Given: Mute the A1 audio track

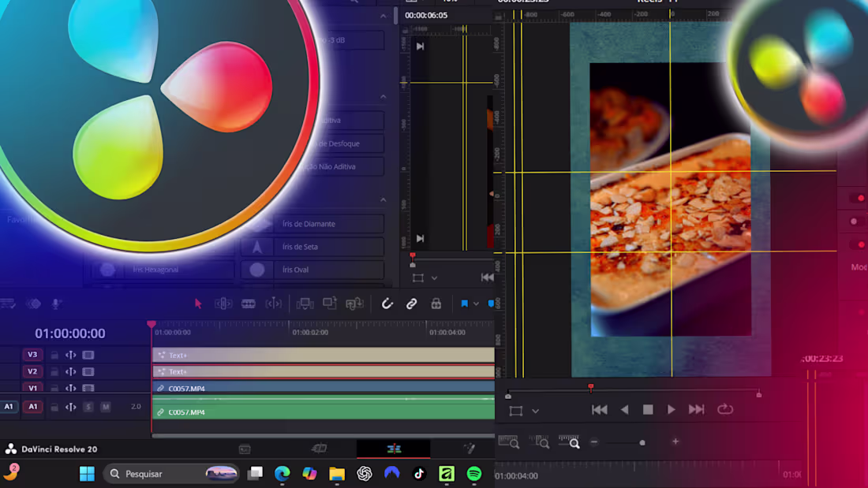Looking at the screenshot, I should [x=105, y=407].
